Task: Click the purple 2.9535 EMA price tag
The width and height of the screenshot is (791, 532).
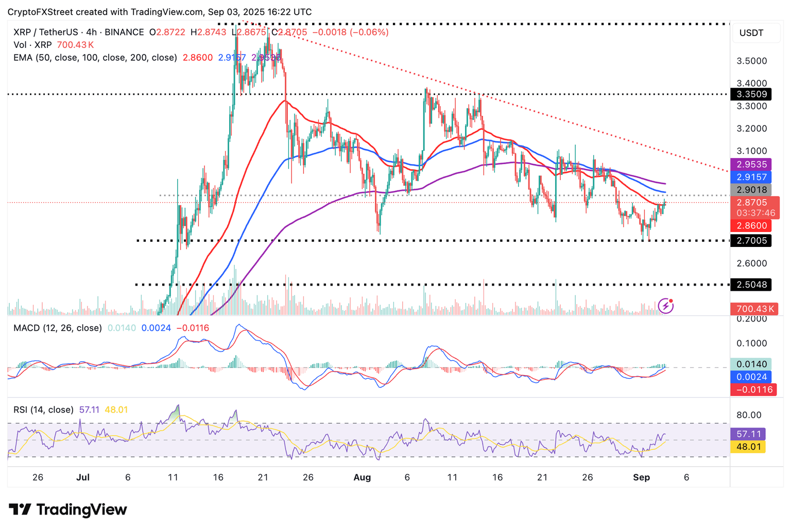Action: click(x=751, y=165)
